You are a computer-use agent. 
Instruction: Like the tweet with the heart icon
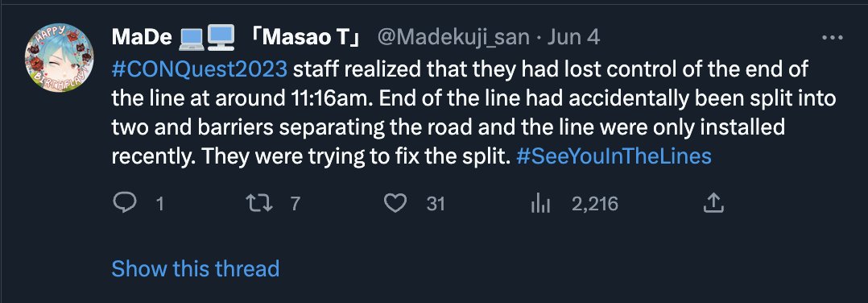(x=395, y=204)
